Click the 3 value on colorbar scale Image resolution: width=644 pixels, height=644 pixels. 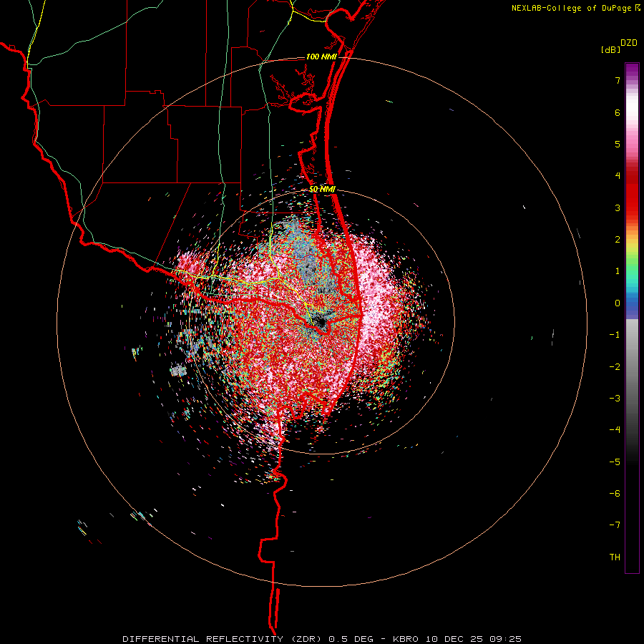pos(618,208)
